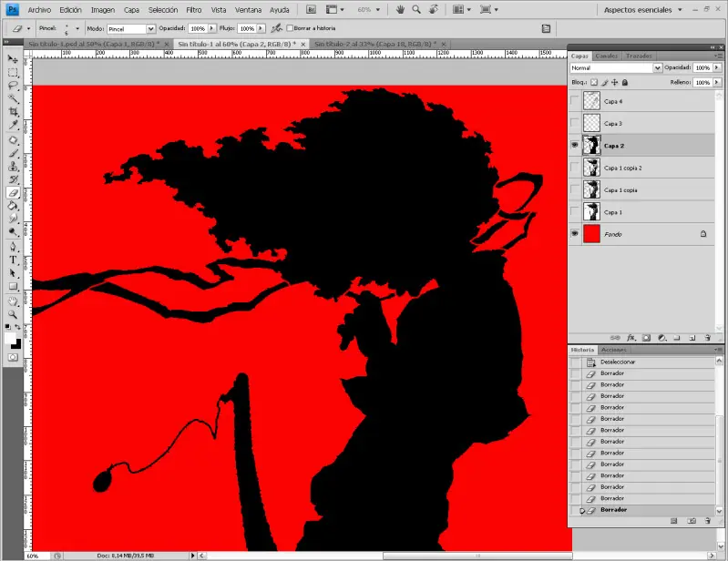Screen dimensions: 728x561
Task: Open the eraser Opacidad arrow in options bar
Action: click(211, 28)
